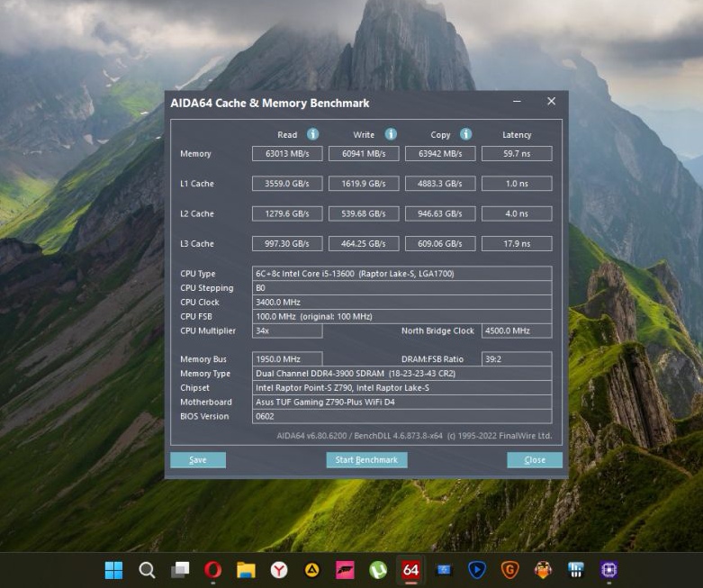The height and width of the screenshot is (588, 703).
Task: Click L1 Cache copy 4883.3 GB/s
Action: pyautogui.click(x=440, y=184)
